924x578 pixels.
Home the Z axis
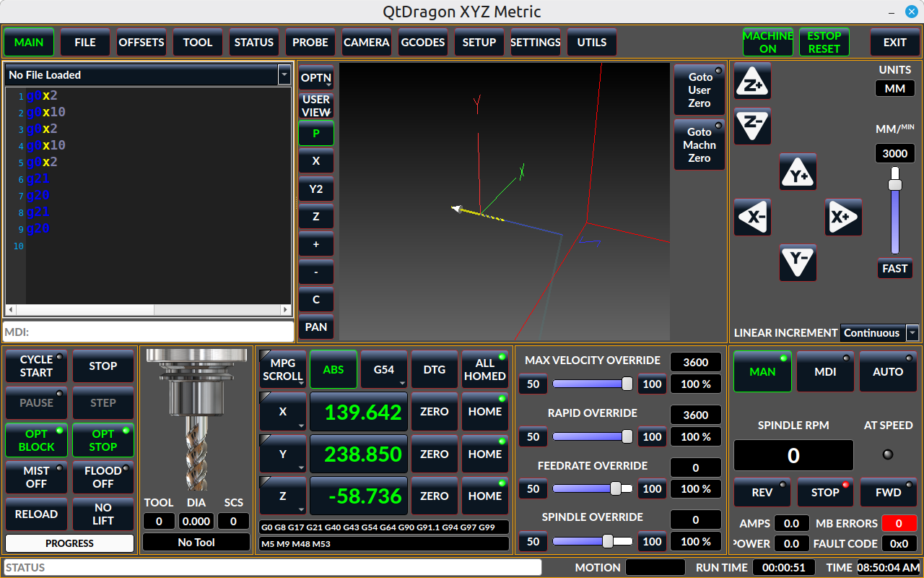coord(485,496)
